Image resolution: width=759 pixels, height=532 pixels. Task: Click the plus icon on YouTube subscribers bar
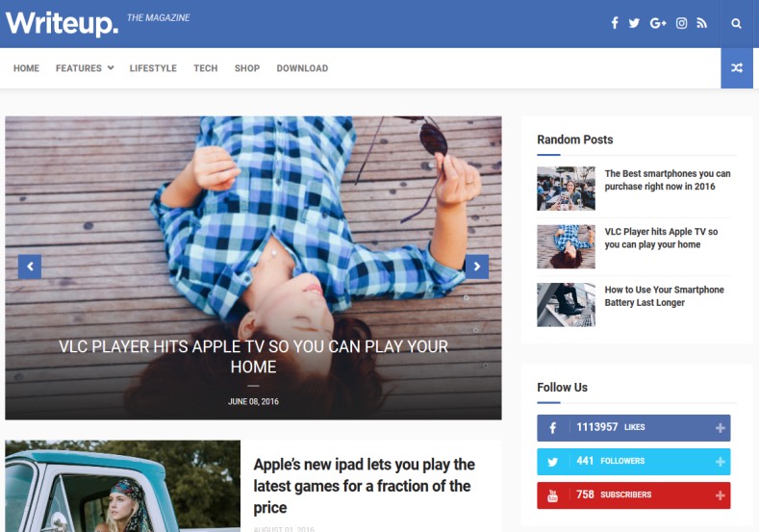click(721, 495)
